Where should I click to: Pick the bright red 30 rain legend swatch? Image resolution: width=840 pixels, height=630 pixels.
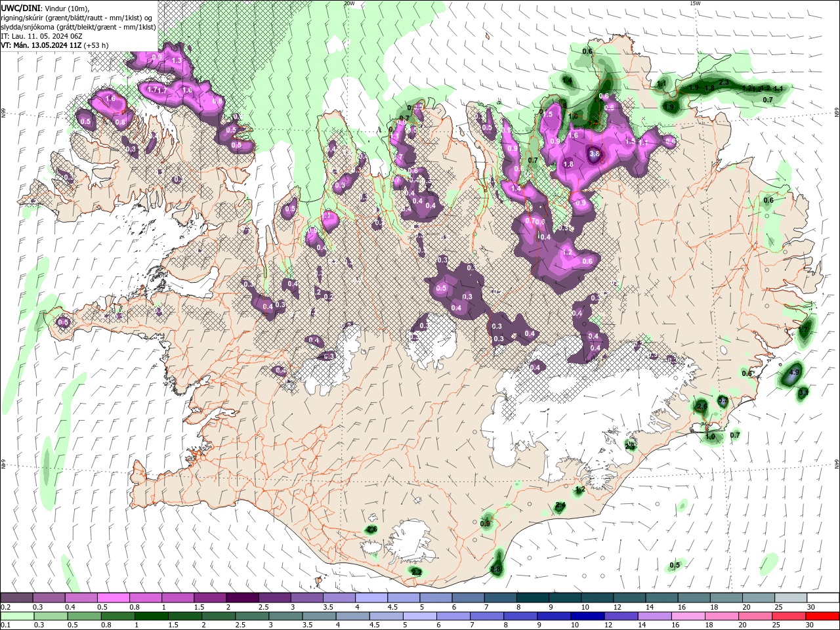click(823, 616)
